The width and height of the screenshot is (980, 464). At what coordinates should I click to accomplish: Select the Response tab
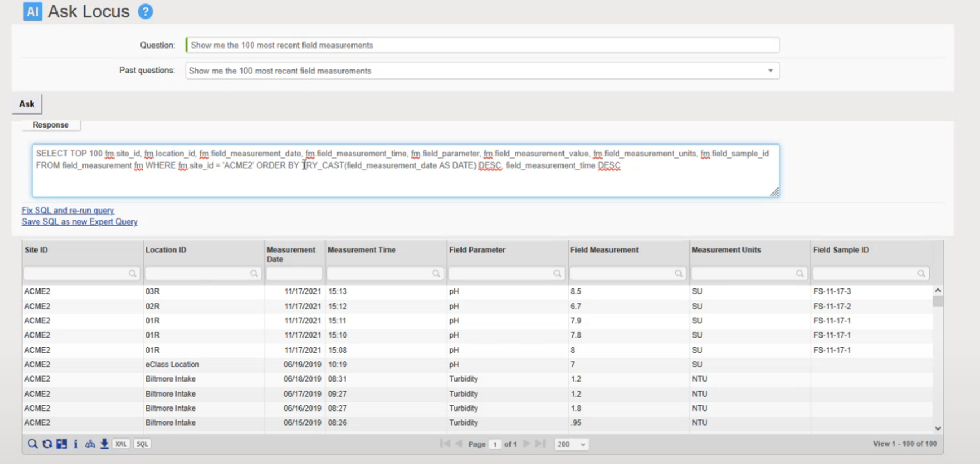[51, 125]
